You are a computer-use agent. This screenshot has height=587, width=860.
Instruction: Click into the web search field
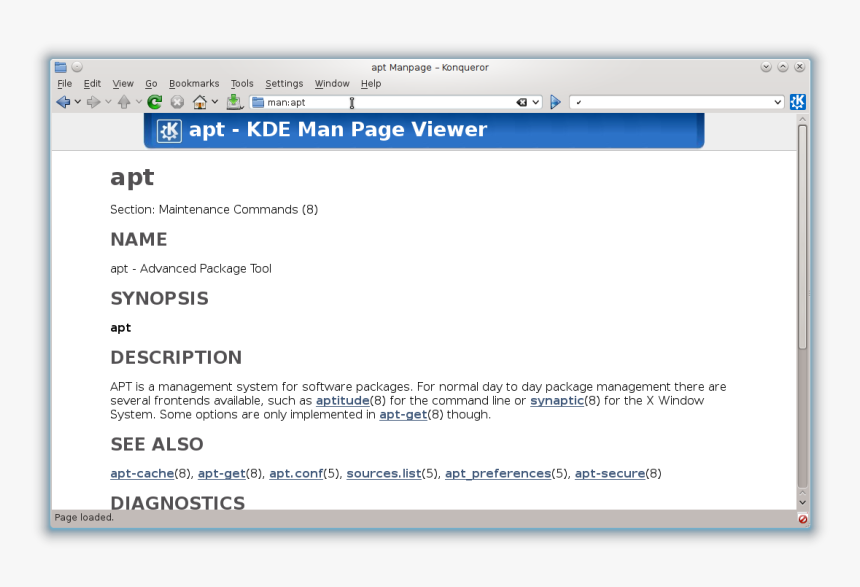point(678,102)
